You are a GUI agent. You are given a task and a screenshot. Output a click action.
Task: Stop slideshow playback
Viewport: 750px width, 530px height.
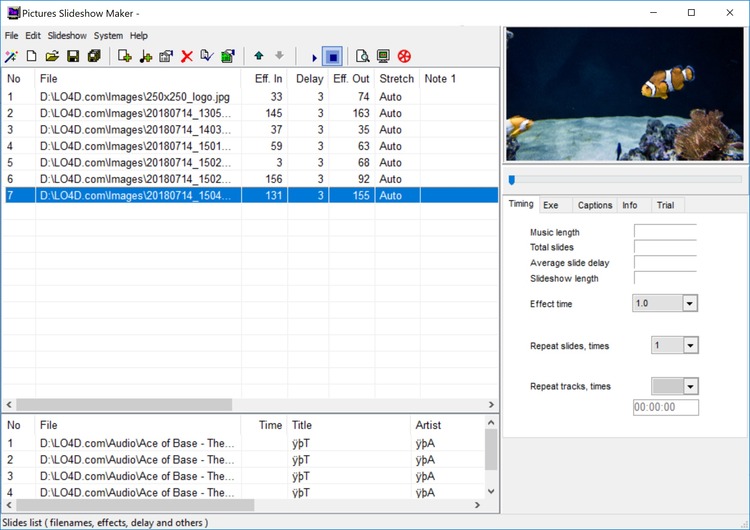(332, 57)
